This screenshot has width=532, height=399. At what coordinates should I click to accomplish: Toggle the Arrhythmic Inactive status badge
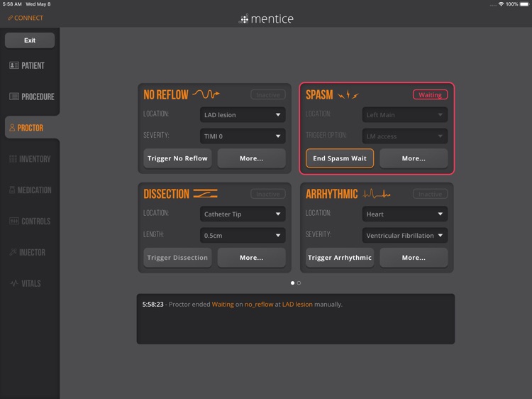click(x=431, y=194)
